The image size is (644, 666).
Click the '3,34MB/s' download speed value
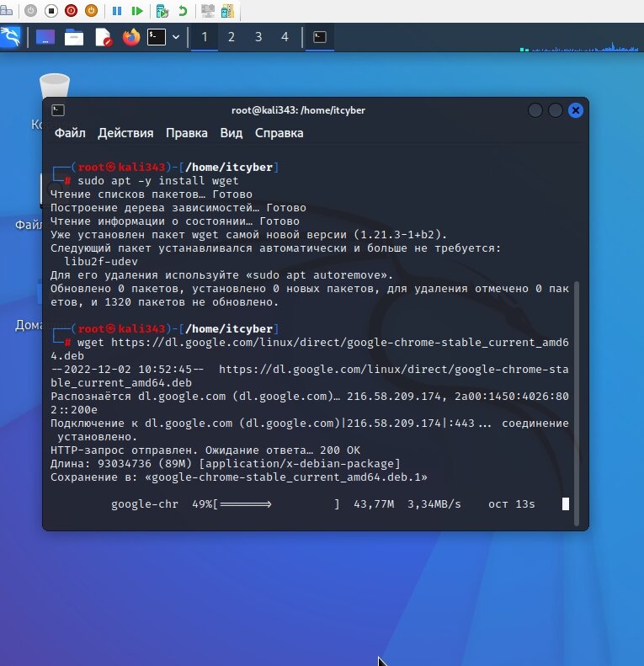[x=434, y=504]
